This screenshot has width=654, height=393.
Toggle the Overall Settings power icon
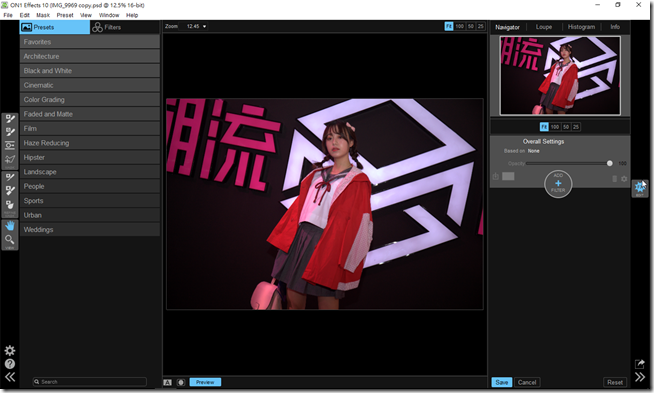coord(496,176)
